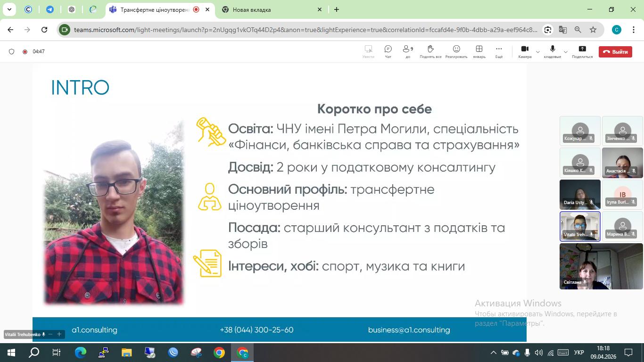Switch to the Новая вкладка tab
This screenshot has height=362, width=644.
[x=269, y=9]
